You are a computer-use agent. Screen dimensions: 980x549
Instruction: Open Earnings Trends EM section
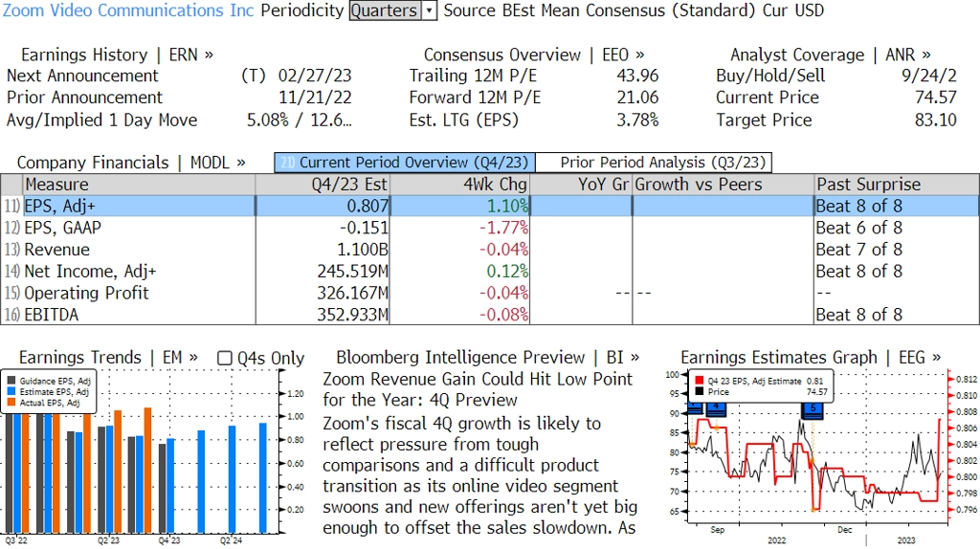108,358
